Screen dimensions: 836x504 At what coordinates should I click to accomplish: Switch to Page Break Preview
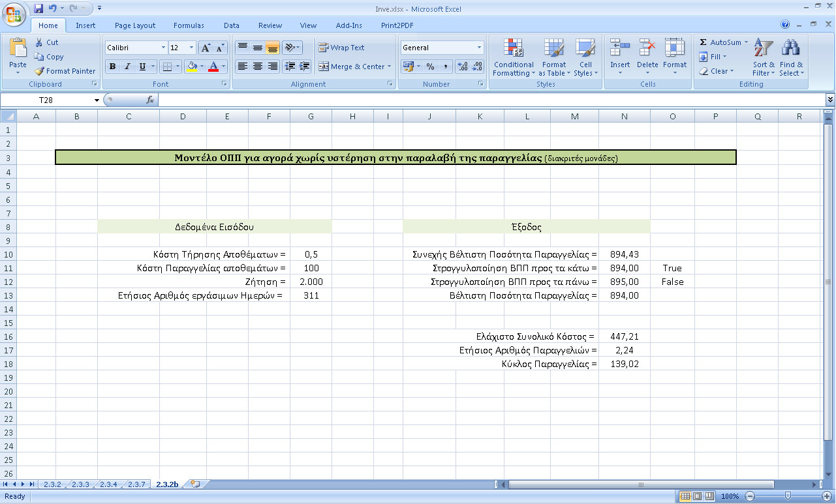coord(709,496)
